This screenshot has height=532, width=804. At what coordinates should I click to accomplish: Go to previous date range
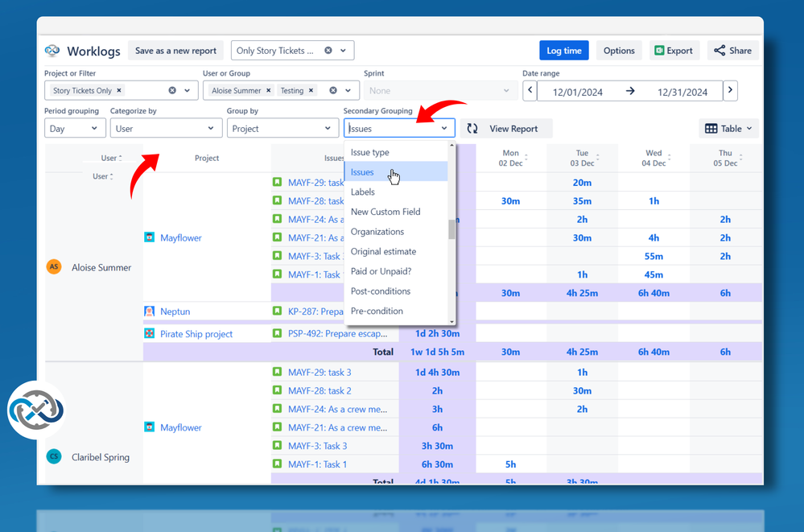(530, 91)
